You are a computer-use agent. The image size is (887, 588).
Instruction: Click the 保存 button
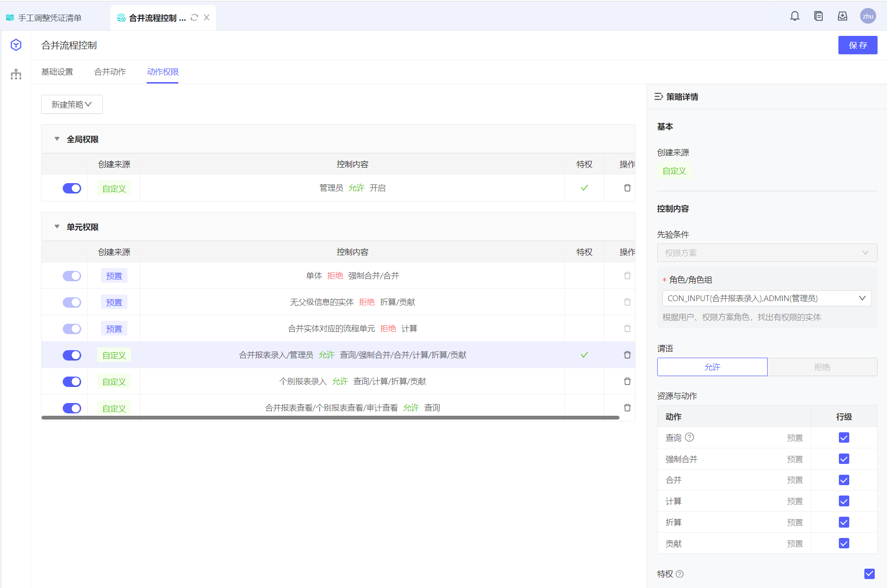tap(857, 45)
